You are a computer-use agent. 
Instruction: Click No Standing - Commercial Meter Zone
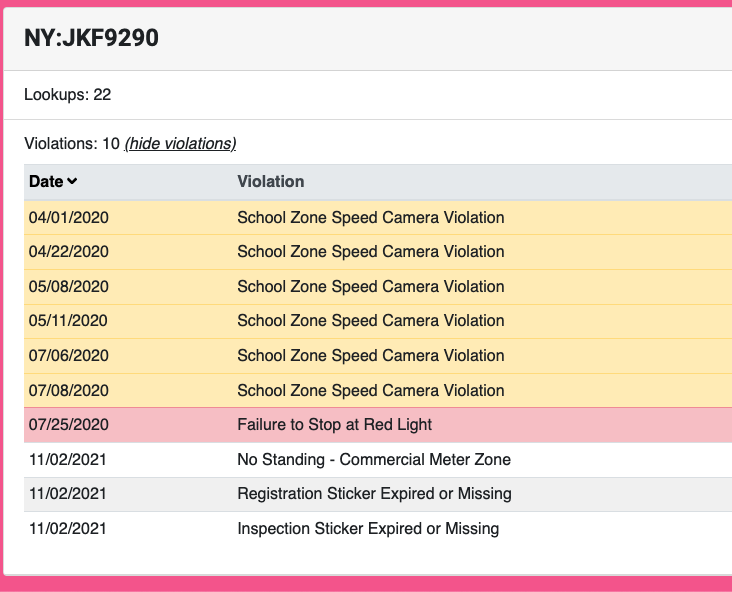[374, 459]
